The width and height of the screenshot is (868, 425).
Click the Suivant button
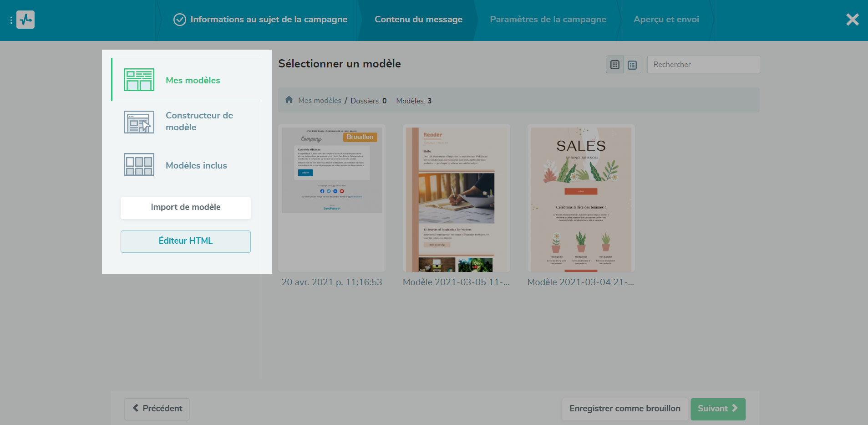717,409
